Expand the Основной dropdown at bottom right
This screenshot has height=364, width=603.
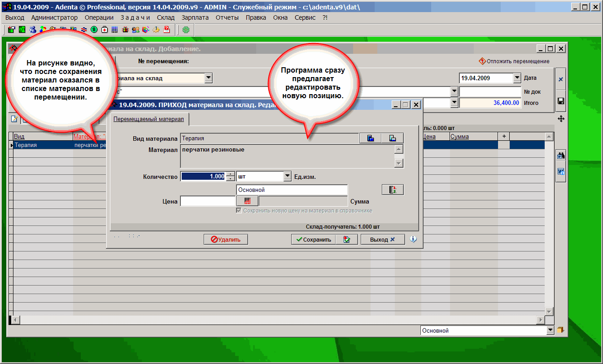(x=551, y=330)
